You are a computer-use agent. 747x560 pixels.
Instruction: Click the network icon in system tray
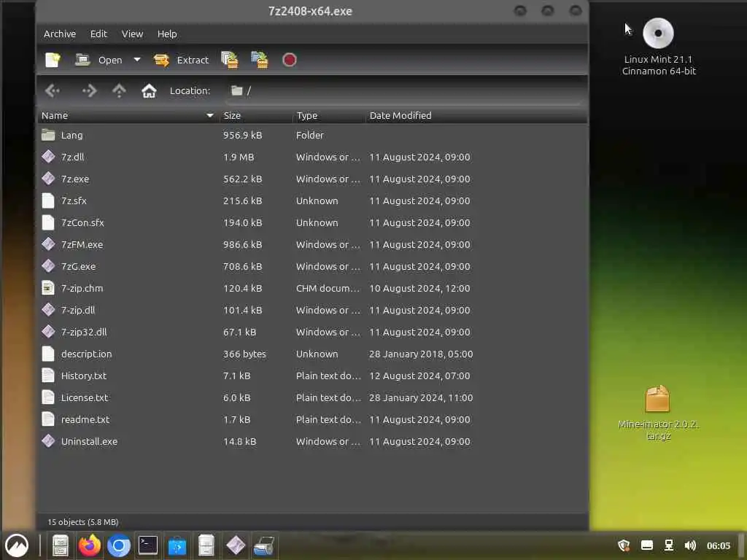point(669,545)
